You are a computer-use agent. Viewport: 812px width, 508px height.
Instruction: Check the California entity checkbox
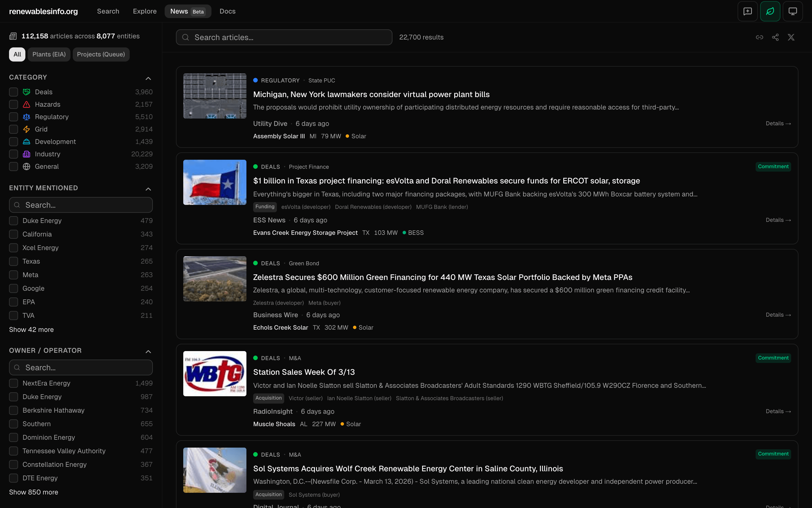pyautogui.click(x=14, y=234)
